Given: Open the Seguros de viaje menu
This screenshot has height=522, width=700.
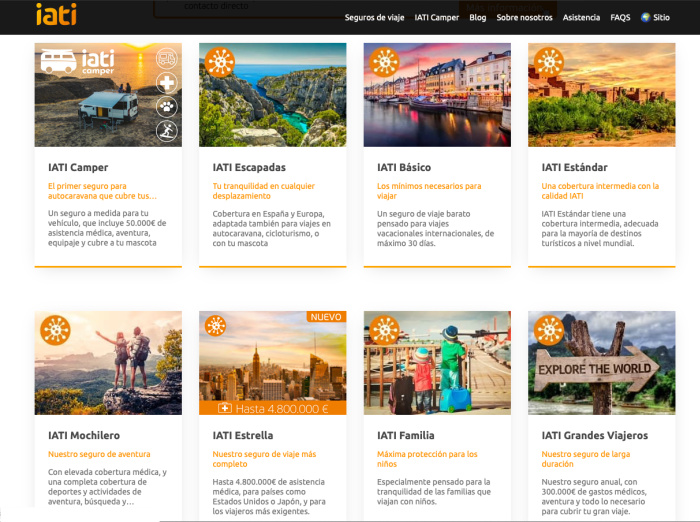Looking at the screenshot, I should [x=374, y=17].
